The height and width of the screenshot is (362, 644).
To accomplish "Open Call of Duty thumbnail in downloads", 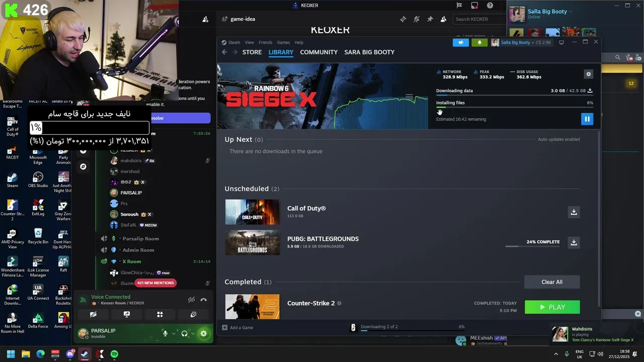I will [x=252, y=212].
